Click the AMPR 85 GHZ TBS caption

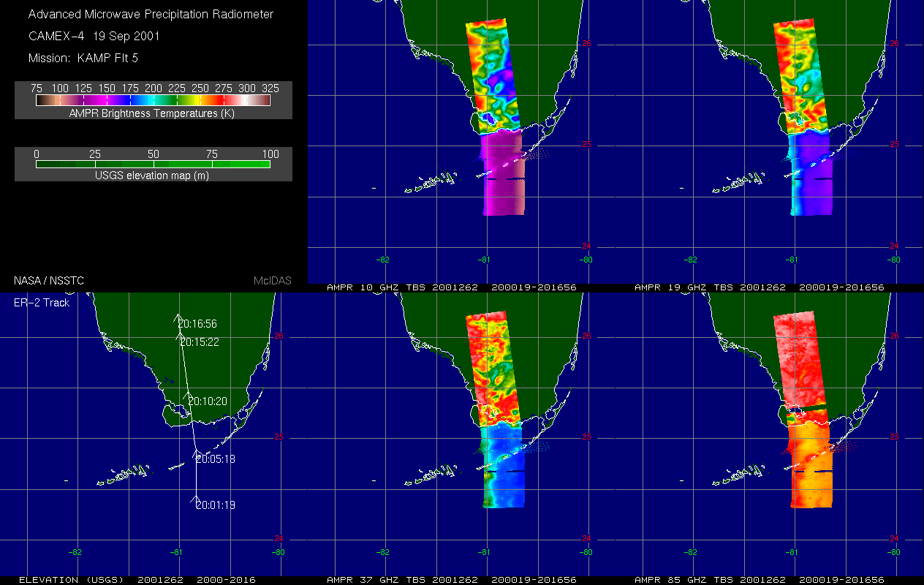pyautogui.click(x=759, y=580)
